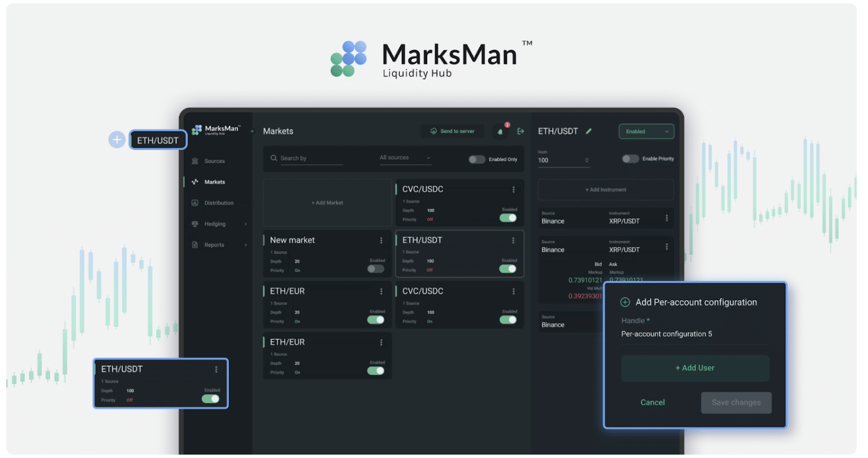Open kebab menu on the last ETH/EUR card
This screenshot has height=458, width=868.
tap(381, 342)
